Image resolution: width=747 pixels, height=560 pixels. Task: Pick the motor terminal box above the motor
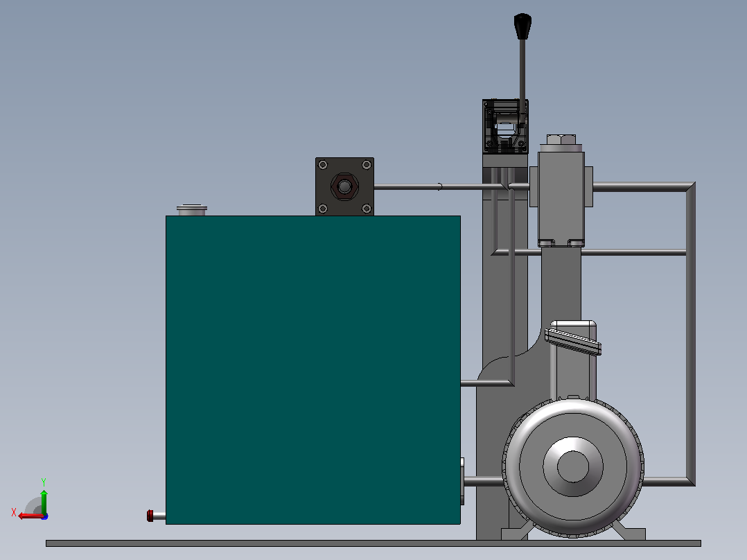click(x=573, y=360)
